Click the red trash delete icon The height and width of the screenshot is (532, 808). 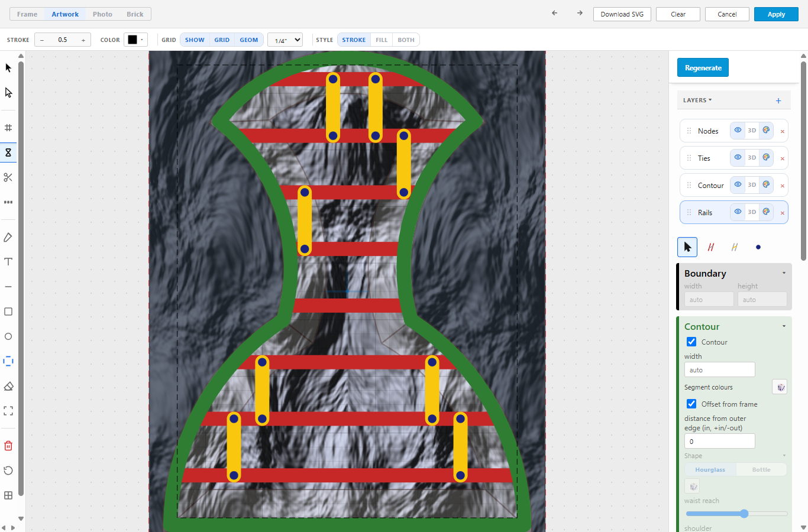(8, 446)
